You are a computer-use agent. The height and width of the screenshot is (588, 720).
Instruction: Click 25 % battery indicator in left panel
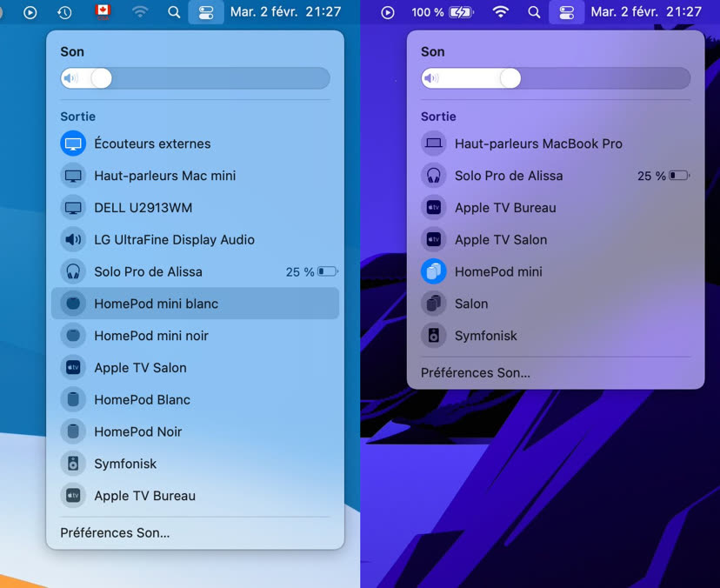(312, 272)
